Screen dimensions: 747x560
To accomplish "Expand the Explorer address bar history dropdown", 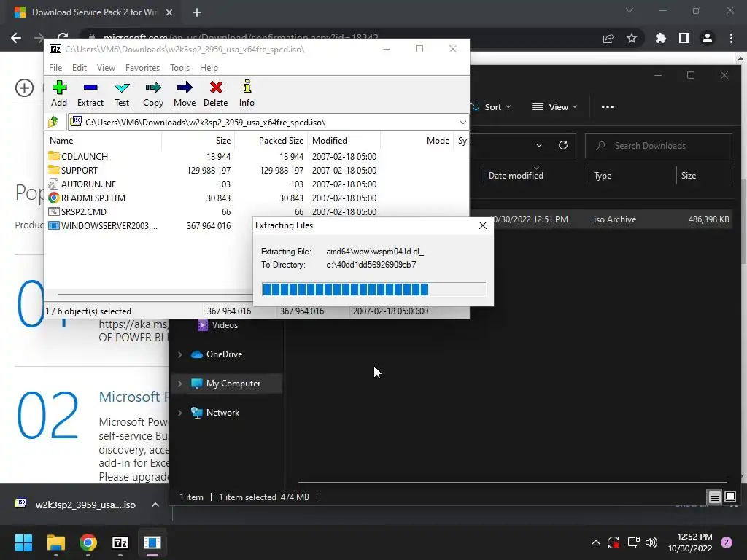I will click(x=539, y=145).
